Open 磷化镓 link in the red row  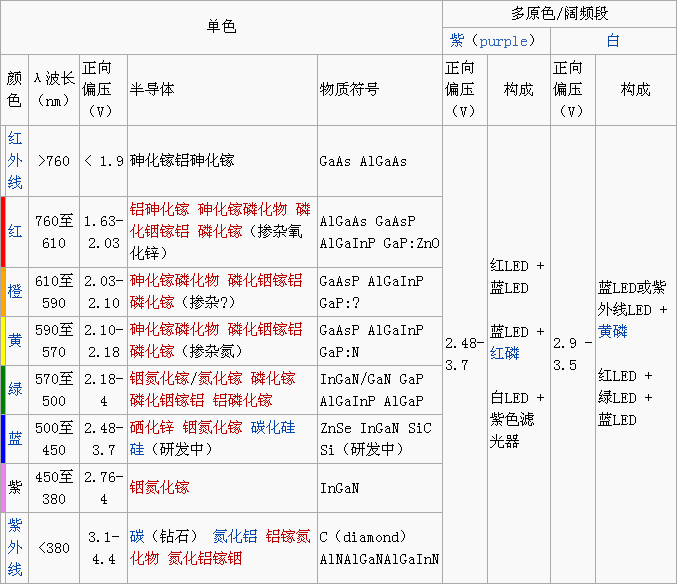tap(220, 231)
